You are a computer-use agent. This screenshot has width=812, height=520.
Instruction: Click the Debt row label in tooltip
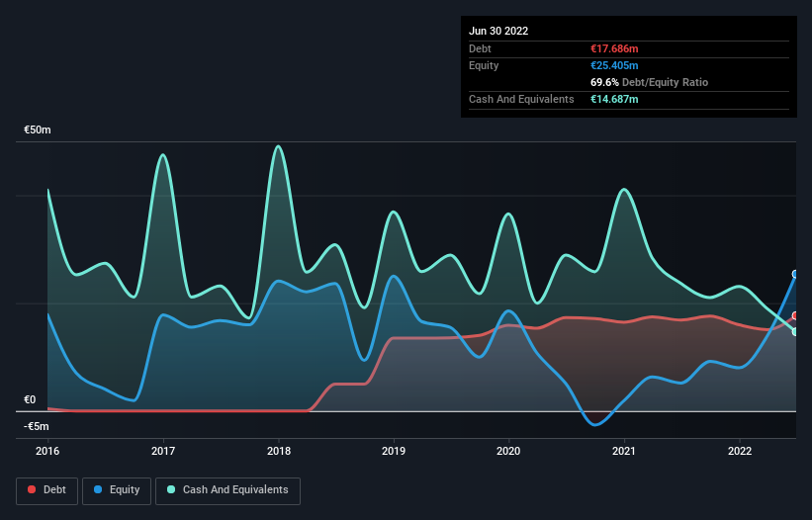[480, 48]
